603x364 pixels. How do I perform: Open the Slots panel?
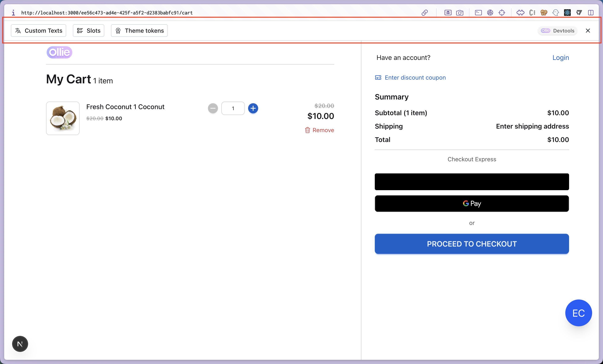click(89, 31)
